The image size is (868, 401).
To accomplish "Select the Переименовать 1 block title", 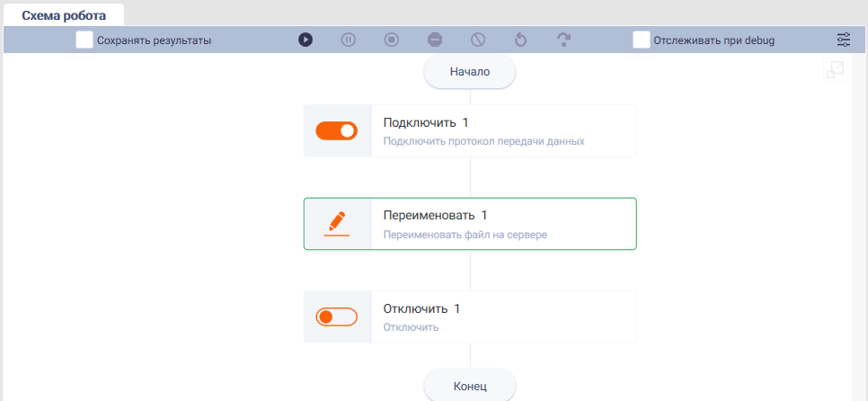I will (436, 215).
